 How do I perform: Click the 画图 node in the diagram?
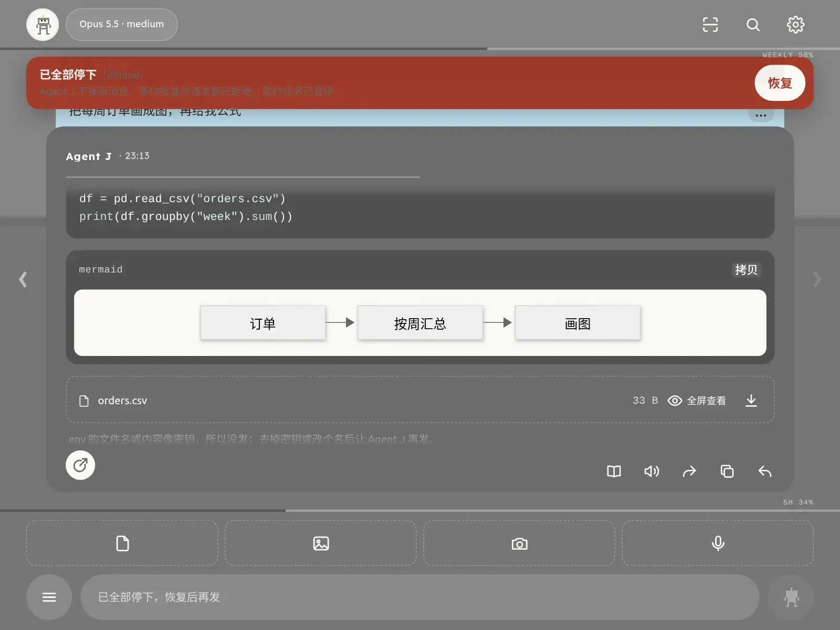coord(577,323)
